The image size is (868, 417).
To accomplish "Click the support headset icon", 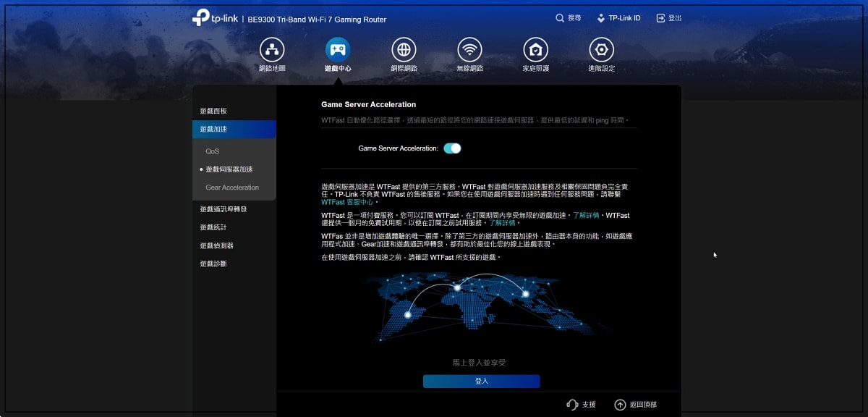I will pos(572,405).
